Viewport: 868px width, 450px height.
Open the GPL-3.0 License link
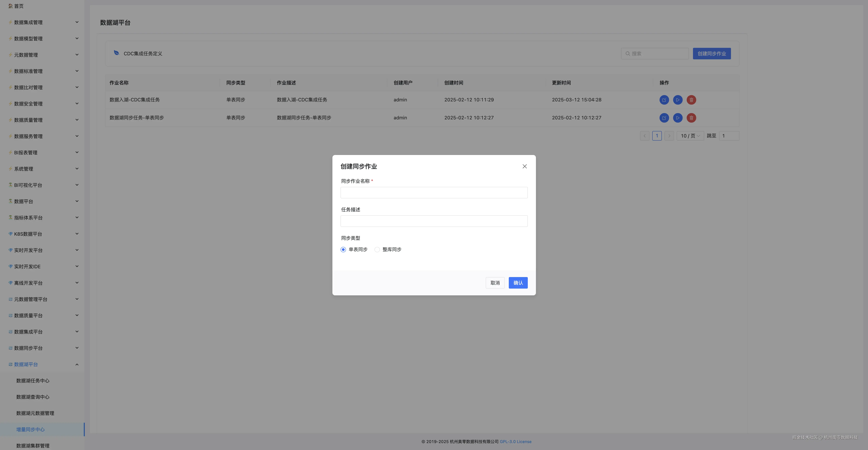[x=515, y=442]
